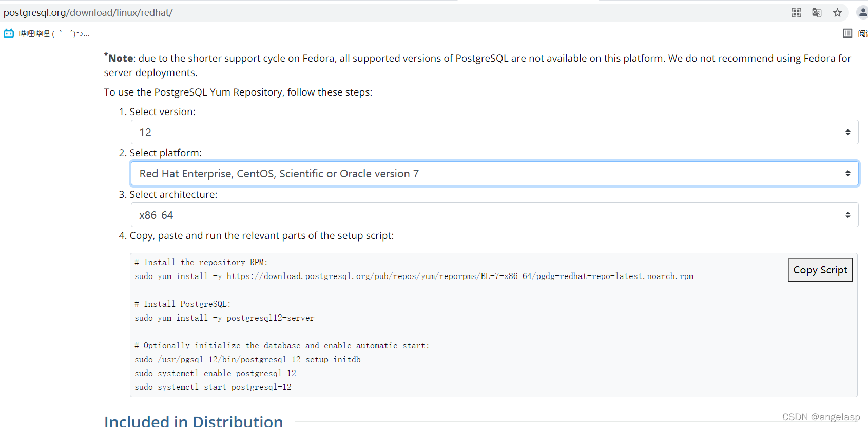Screen dimensions: 868x427
Task: Focus the postgresql.org address bar URL
Action: coord(88,12)
